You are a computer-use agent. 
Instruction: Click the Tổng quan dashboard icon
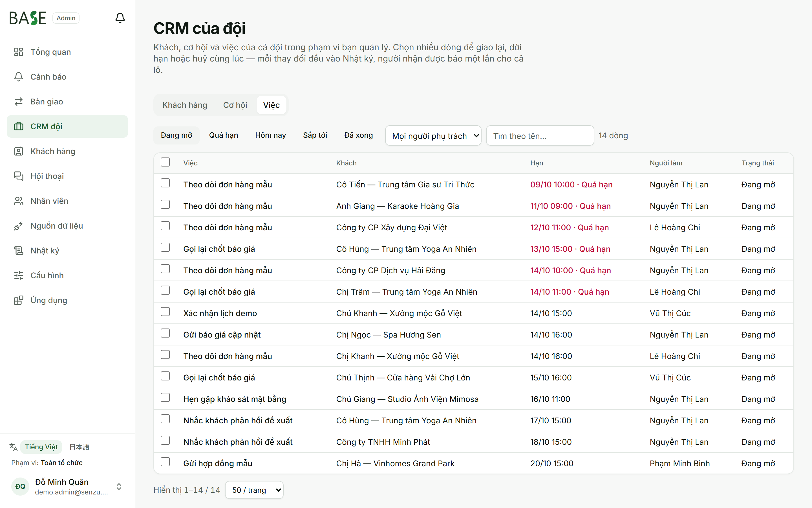pos(18,52)
